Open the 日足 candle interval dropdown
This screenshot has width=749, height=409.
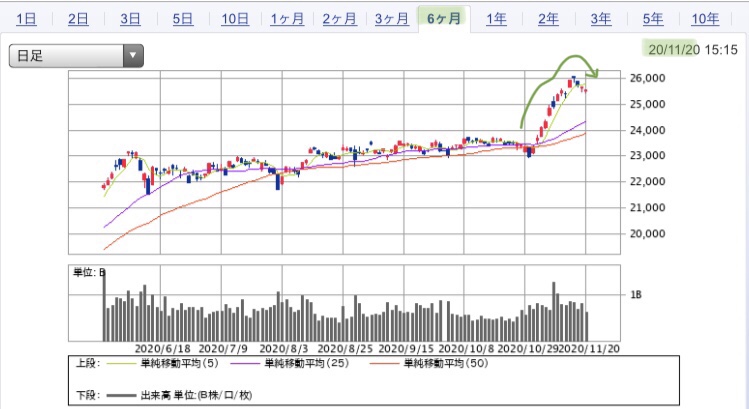pos(76,56)
